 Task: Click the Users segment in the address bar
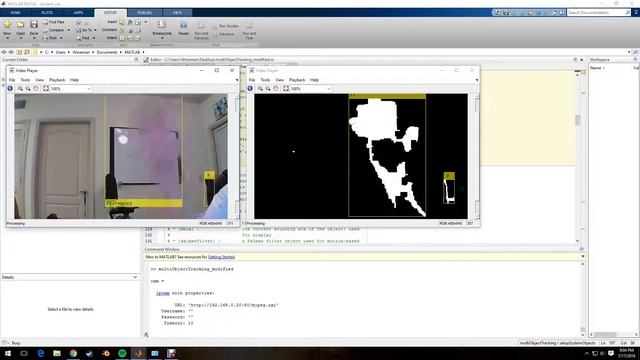pyautogui.click(x=60, y=52)
